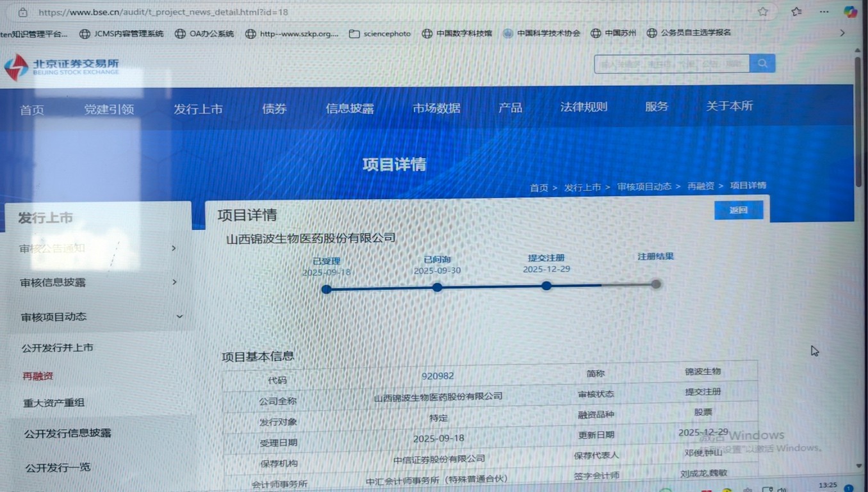Screen dimensions: 868x492
Task: Open 公开发行信息披露 in the sidebar
Action: click(68, 433)
